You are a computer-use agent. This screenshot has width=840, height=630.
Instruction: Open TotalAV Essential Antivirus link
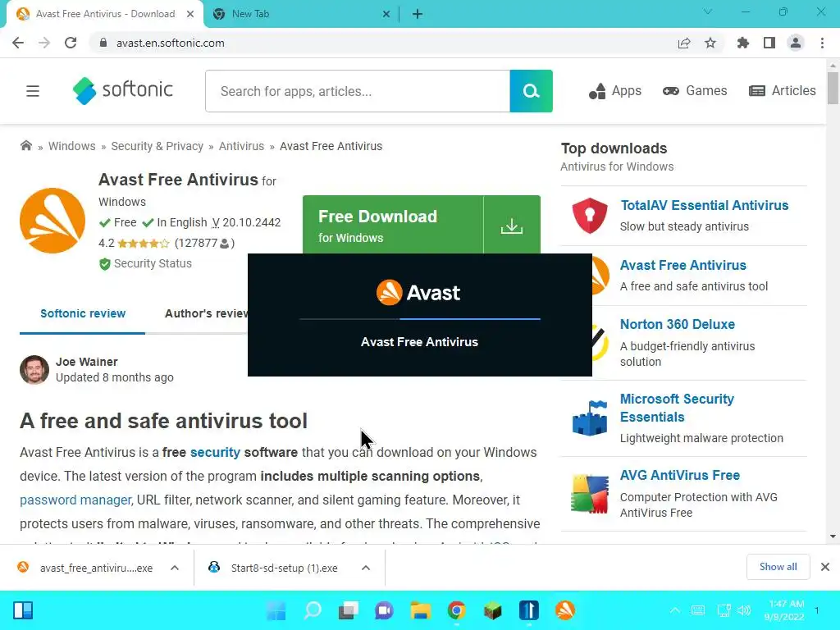pyautogui.click(x=704, y=205)
